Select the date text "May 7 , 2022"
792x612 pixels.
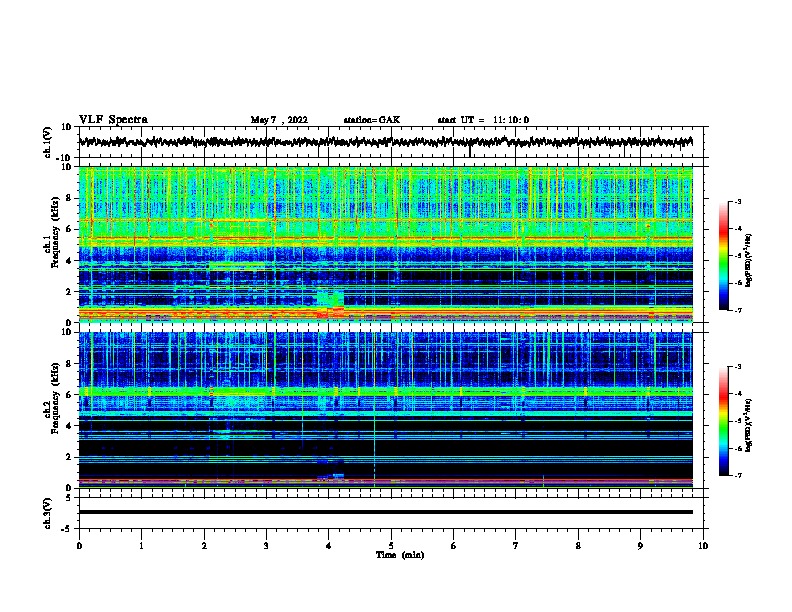coord(279,120)
